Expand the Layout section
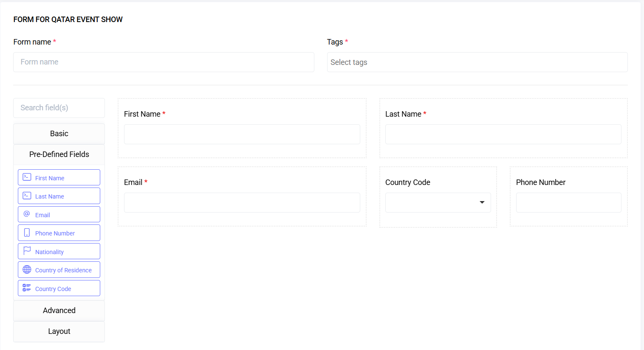 (x=59, y=331)
